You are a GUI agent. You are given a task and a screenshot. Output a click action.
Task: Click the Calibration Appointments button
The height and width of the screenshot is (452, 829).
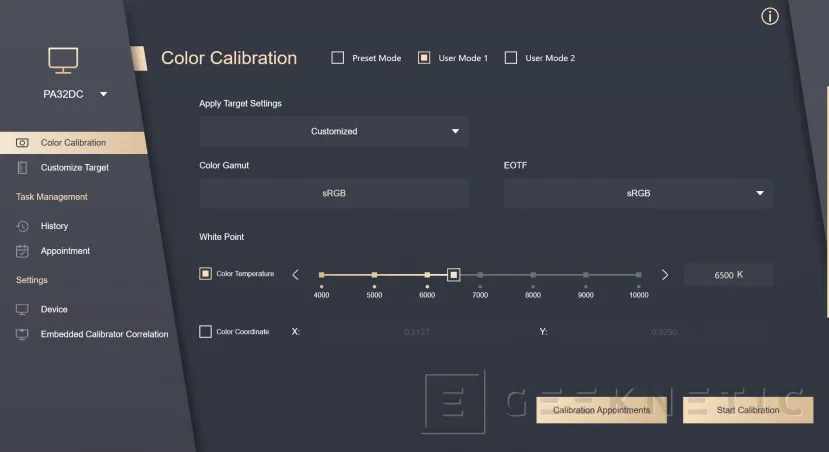pos(601,410)
